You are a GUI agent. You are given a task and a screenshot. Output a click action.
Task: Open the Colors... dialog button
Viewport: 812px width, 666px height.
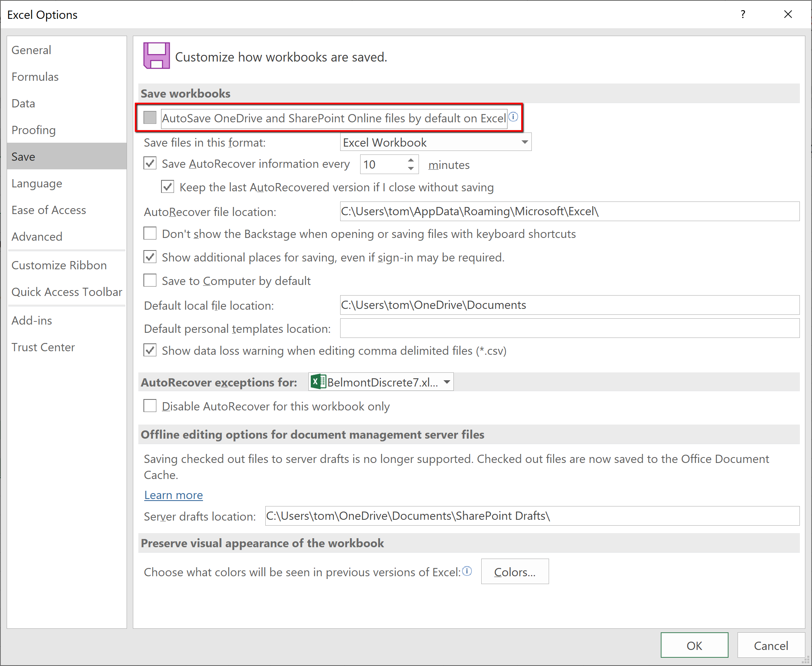pos(515,572)
